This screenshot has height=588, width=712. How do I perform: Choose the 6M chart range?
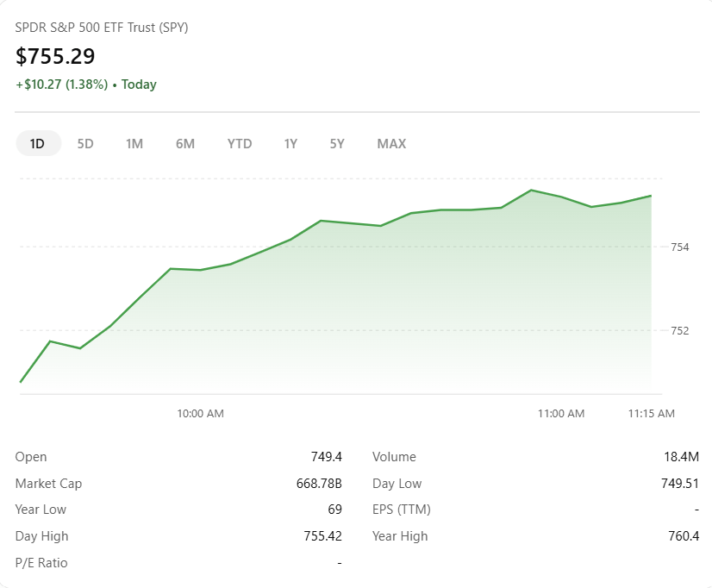[x=185, y=143]
